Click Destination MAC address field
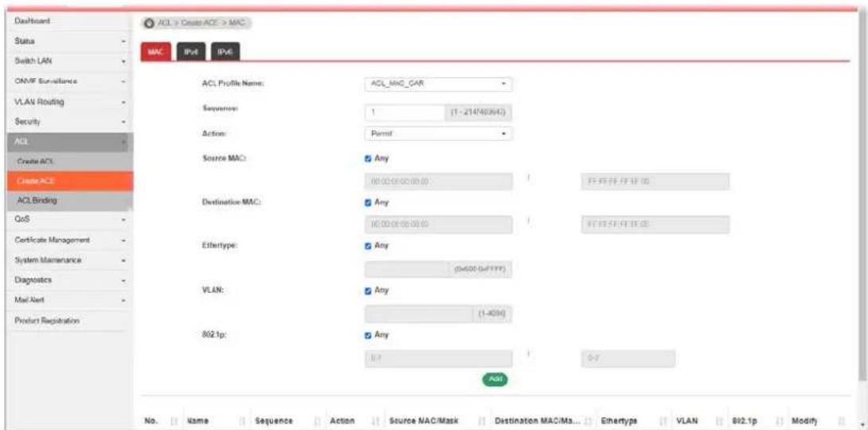Image resolution: width=868 pixels, height=430 pixels. click(438, 225)
